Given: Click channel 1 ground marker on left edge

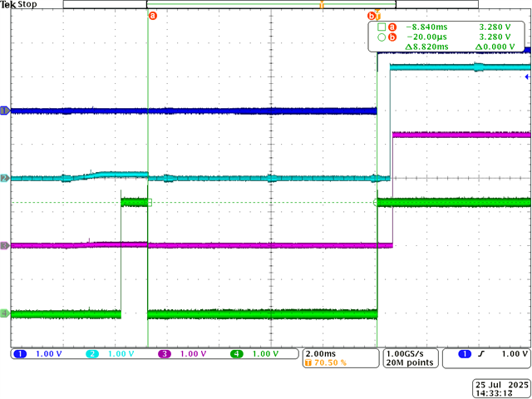Looking at the screenshot, I should 6,111.
